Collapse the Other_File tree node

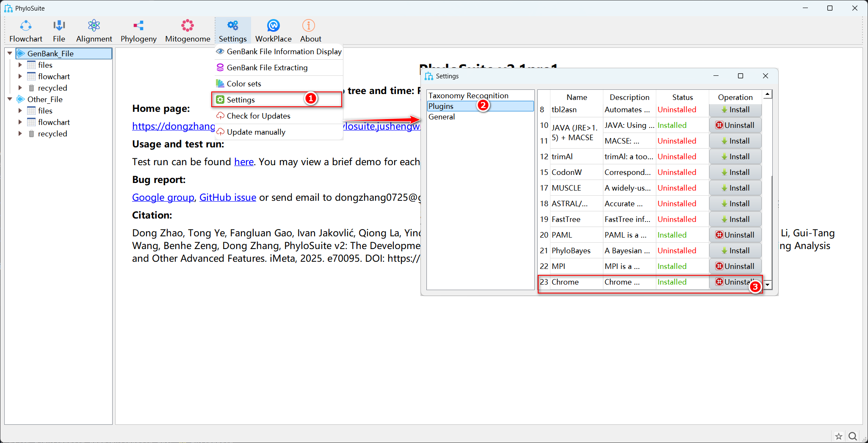[x=10, y=99]
